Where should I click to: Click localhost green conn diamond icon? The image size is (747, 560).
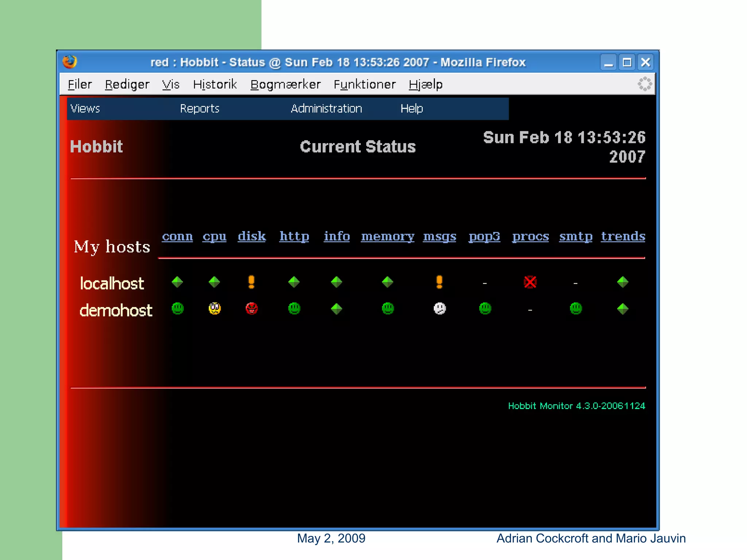point(177,282)
